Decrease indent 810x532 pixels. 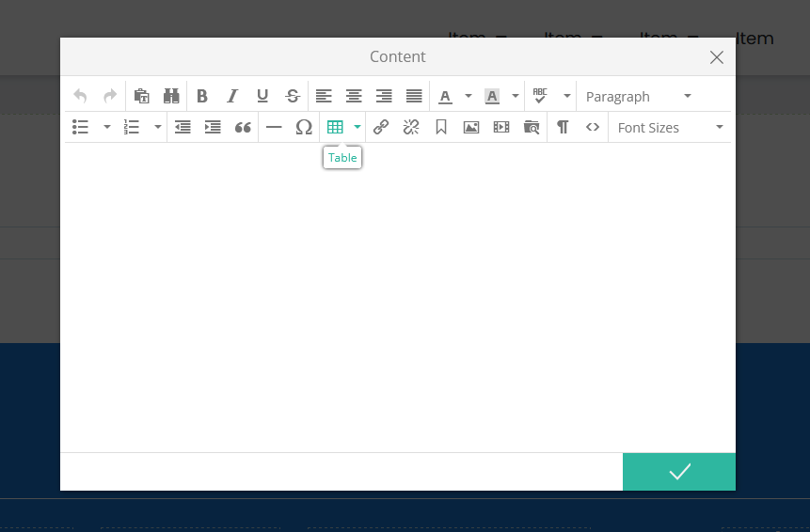[183, 127]
